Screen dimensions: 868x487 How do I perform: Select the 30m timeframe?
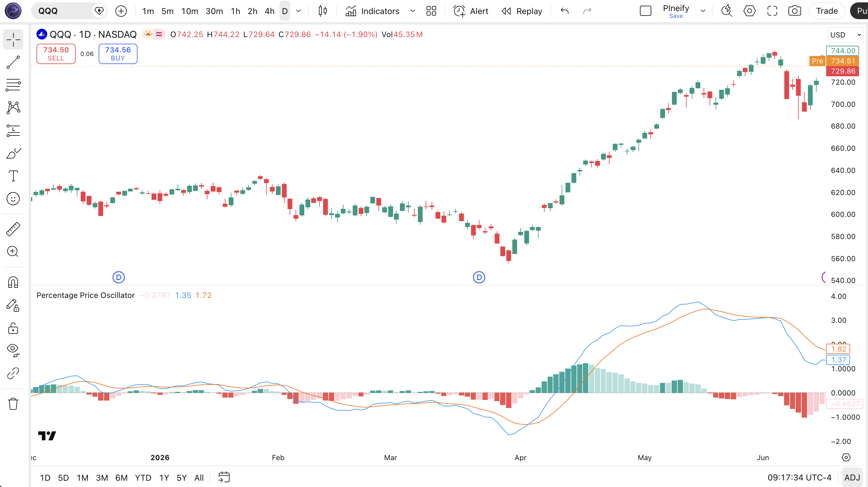[214, 11]
